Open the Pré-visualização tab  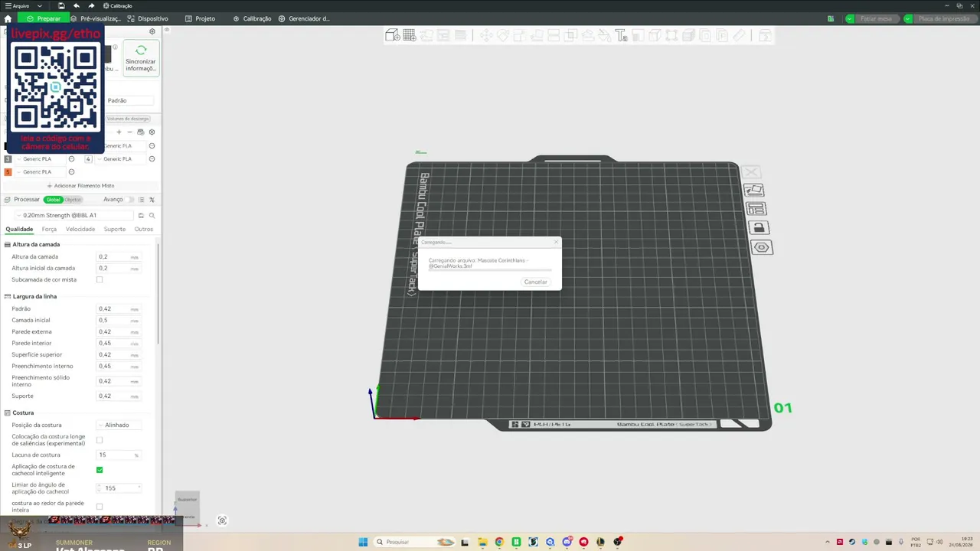coord(97,18)
